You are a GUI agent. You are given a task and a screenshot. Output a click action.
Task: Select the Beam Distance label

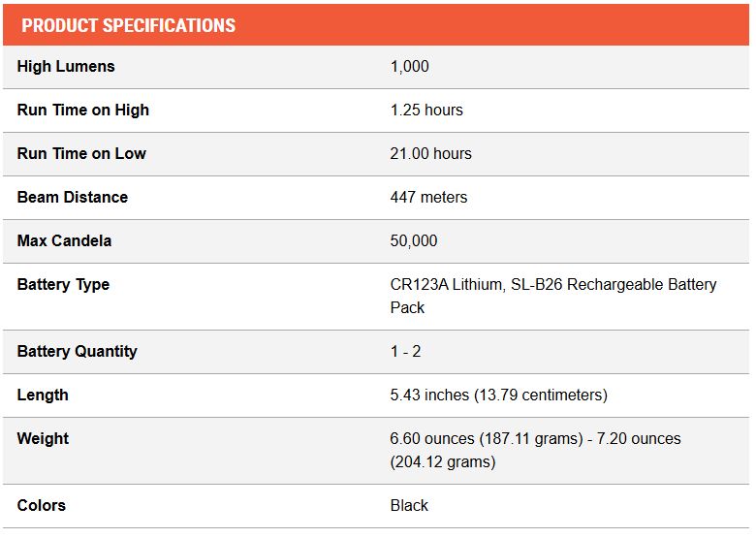[73, 197]
